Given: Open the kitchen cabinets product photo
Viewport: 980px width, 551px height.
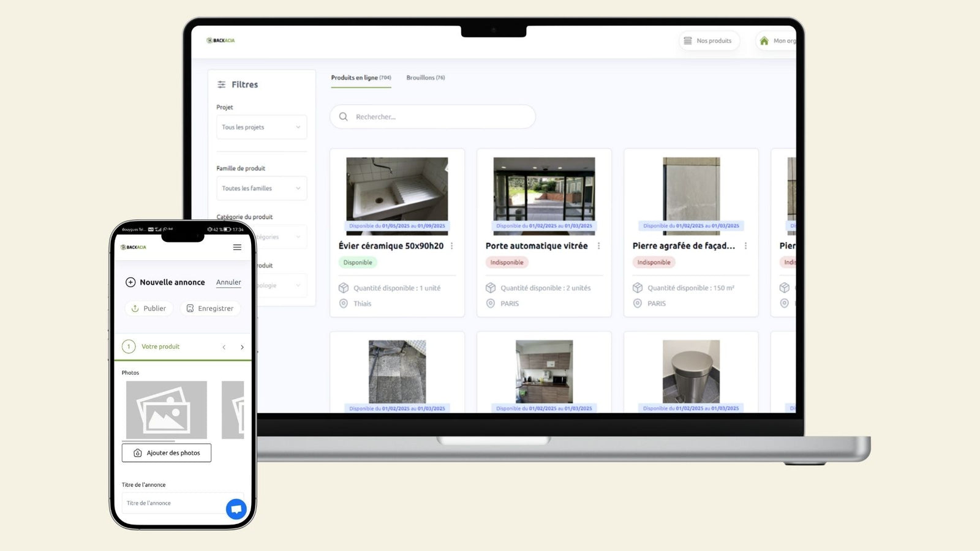Looking at the screenshot, I should tap(544, 375).
